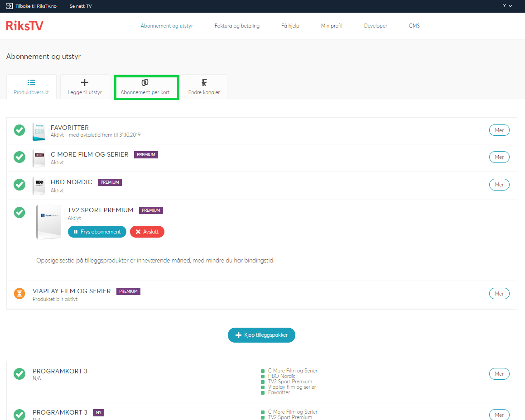The image size is (525, 420).
Task: Expand first Programkort 3 via Mer
Action: pyautogui.click(x=499, y=374)
